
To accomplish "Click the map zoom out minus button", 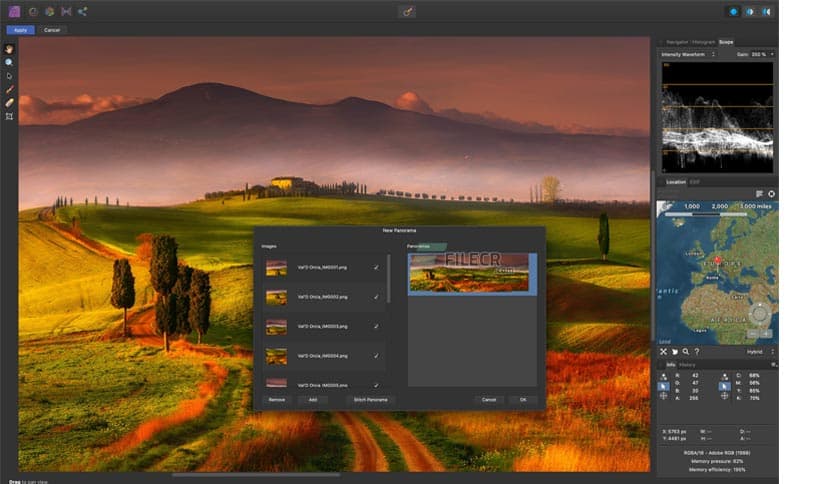I will point(752,334).
